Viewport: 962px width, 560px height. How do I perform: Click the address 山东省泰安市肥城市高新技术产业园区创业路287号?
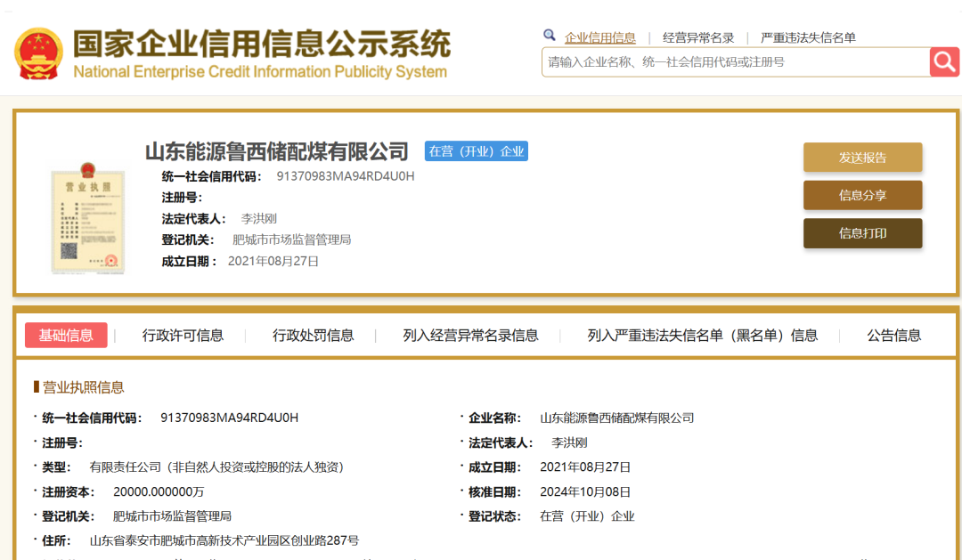point(224,540)
